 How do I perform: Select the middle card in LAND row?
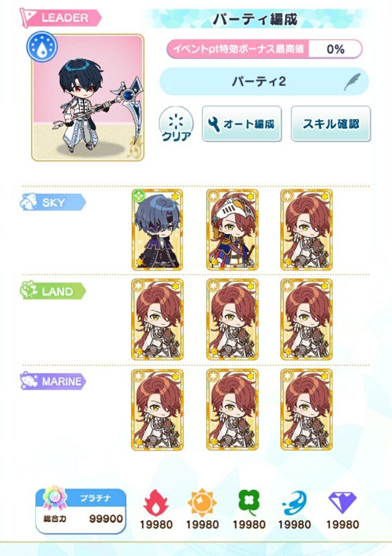[232, 319]
